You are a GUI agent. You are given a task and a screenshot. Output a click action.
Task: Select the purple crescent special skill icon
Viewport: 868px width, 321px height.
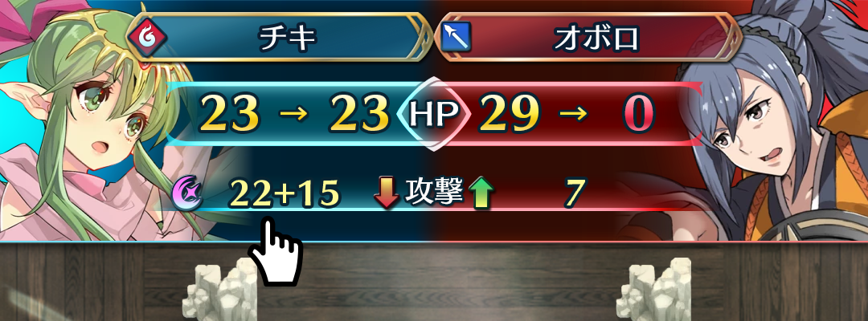[x=187, y=193]
